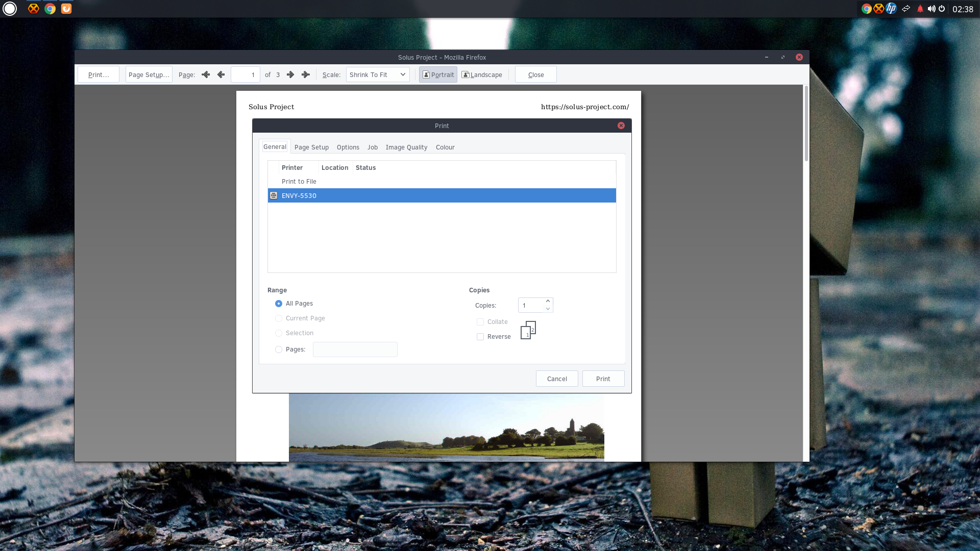This screenshot has height=551, width=980.
Task: Sort by the Location column header
Action: click(x=335, y=167)
